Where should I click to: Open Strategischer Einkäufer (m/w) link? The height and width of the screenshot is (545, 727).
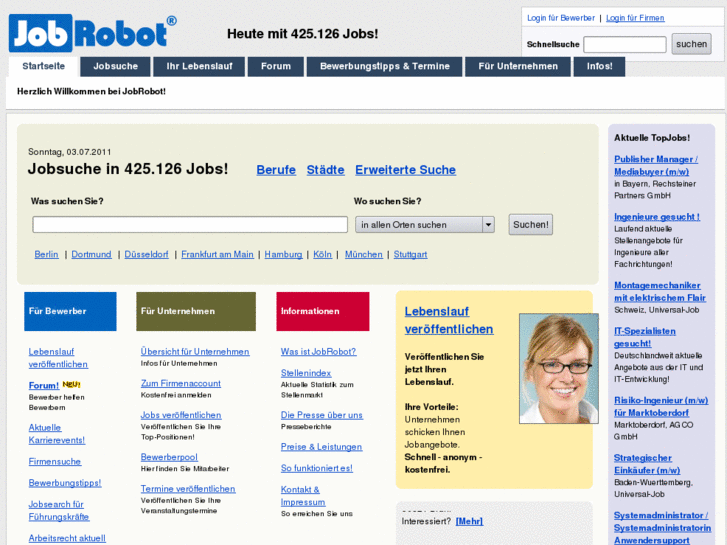click(x=647, y=464)
